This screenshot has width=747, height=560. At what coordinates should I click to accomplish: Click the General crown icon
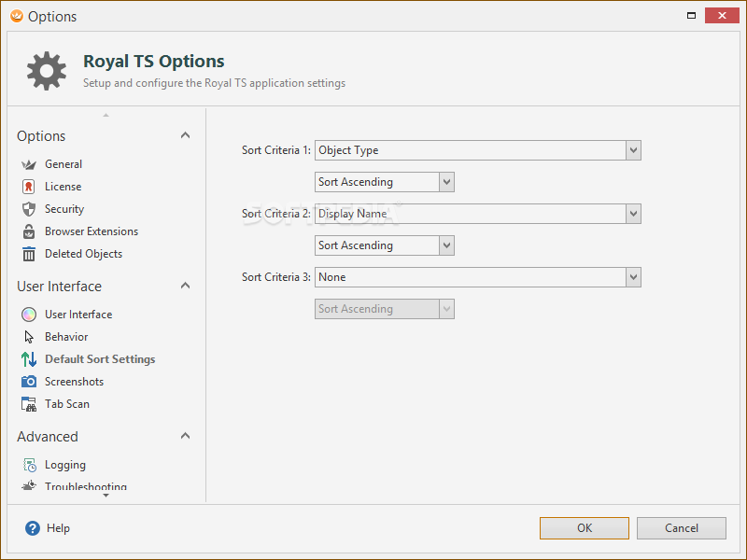coord(29,164)
